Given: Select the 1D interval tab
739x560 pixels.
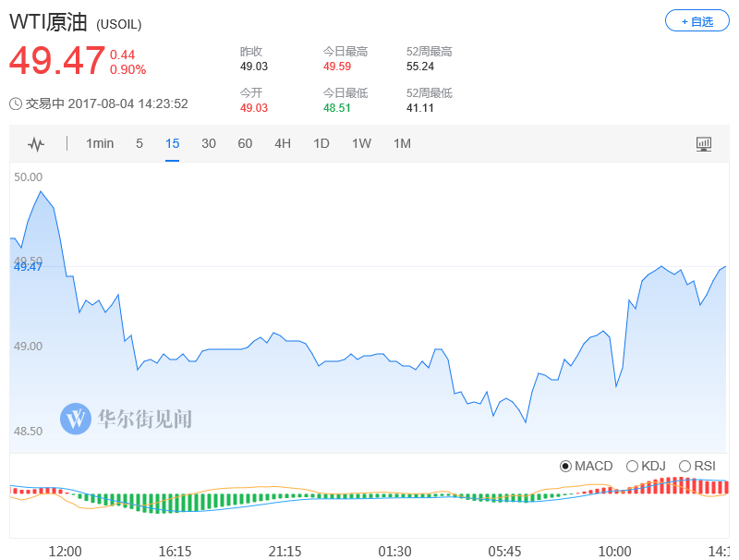Looking at the screenshot, I should pos(321,143).
